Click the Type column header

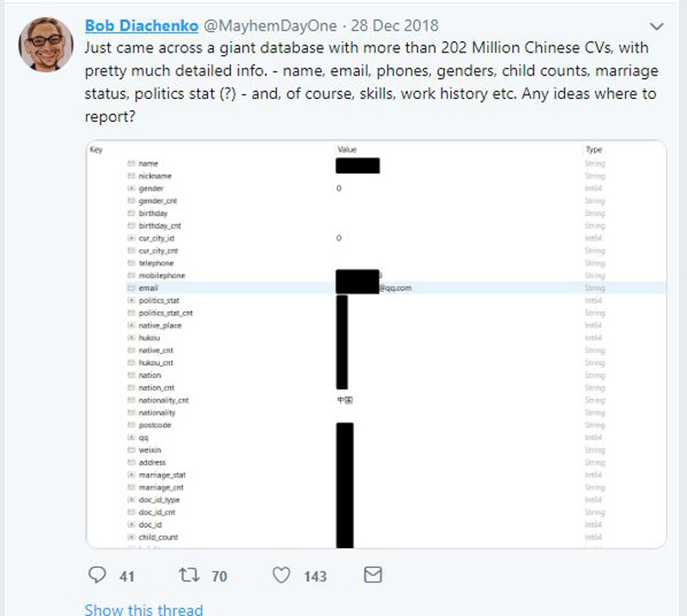593,149
